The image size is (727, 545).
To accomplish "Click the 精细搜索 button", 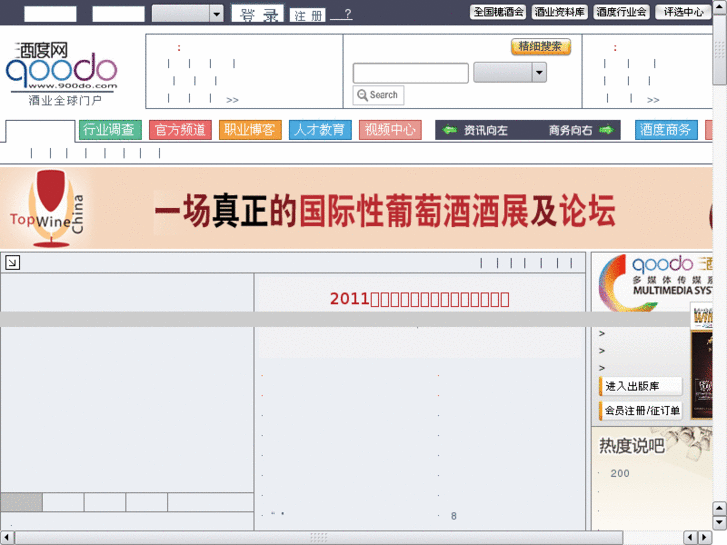I will (541, 46).
